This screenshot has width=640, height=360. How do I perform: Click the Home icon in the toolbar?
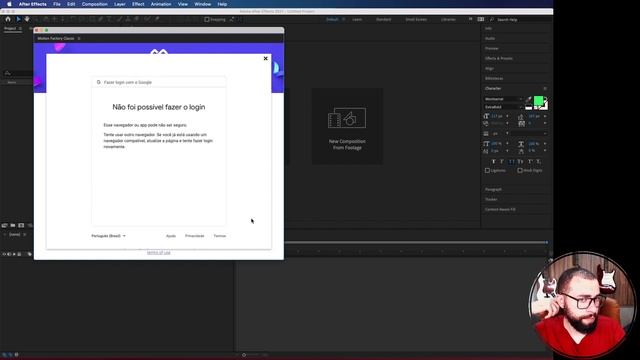click(8, 19)
